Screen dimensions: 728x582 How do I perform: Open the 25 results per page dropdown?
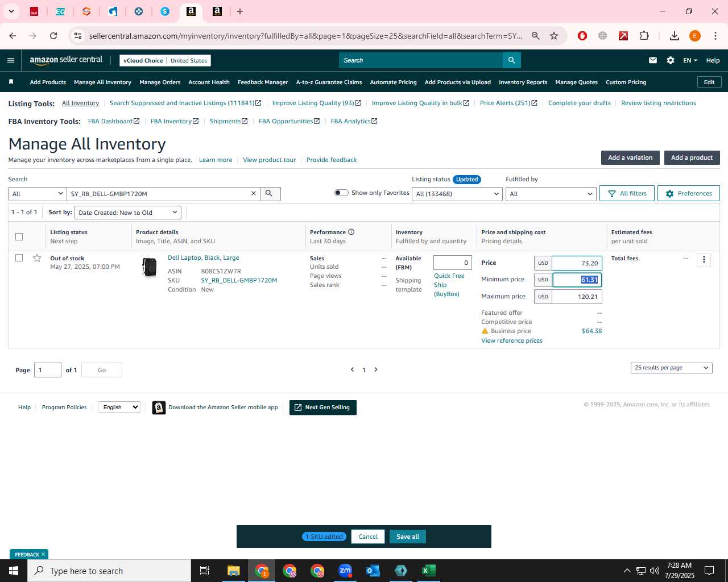click(671, 368)
